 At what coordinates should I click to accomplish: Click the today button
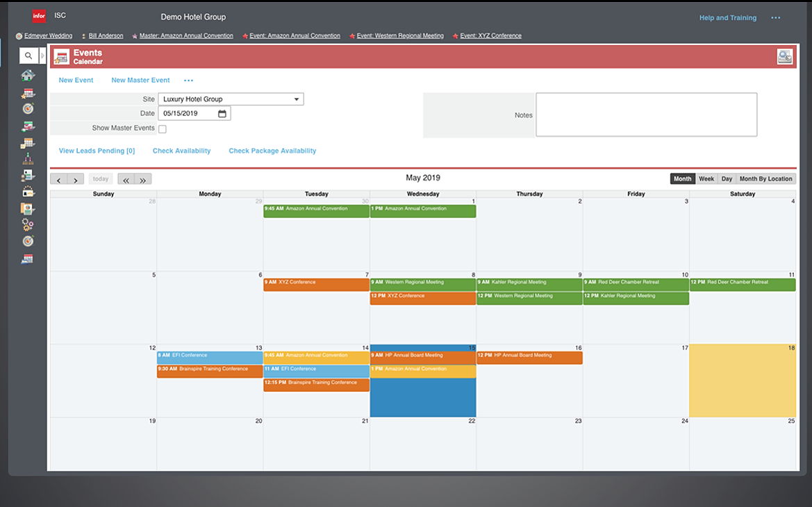pyautogui.click(x=101, y=179)
